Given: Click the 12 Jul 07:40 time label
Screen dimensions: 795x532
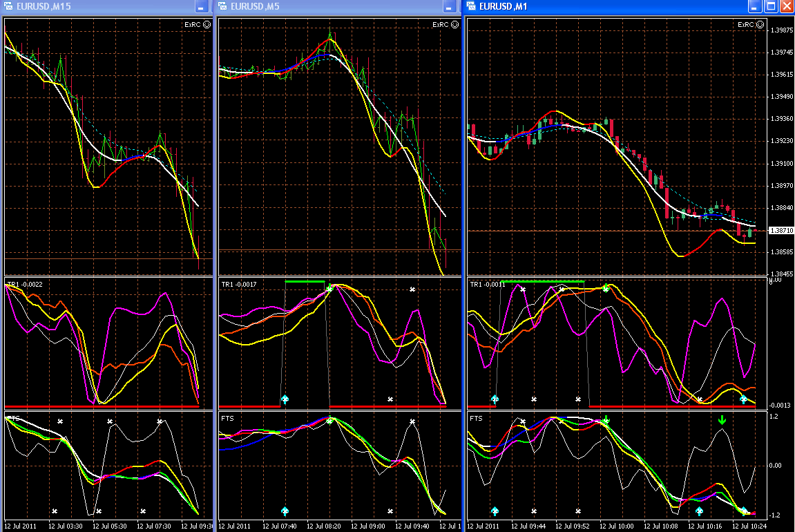Looking at the screenshot, I should (279, 526).
